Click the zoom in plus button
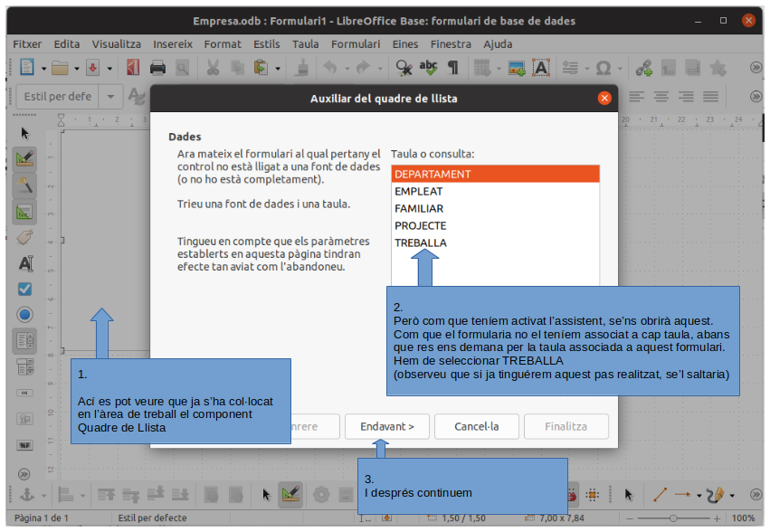Image resolution: width=770 pixels, height=532 pixels. (717, 518)
